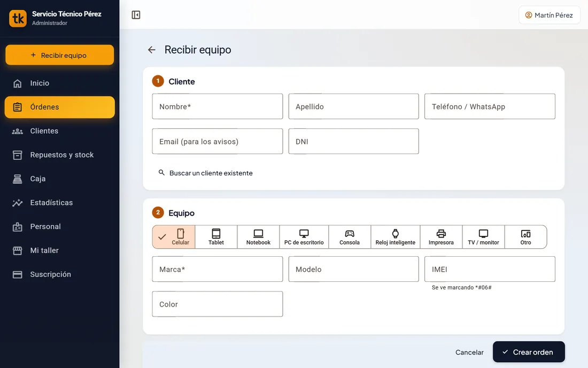Viewport: 588px width, 368px height.
Task: Choose Notebook as device type
Action: coord(258,237)
